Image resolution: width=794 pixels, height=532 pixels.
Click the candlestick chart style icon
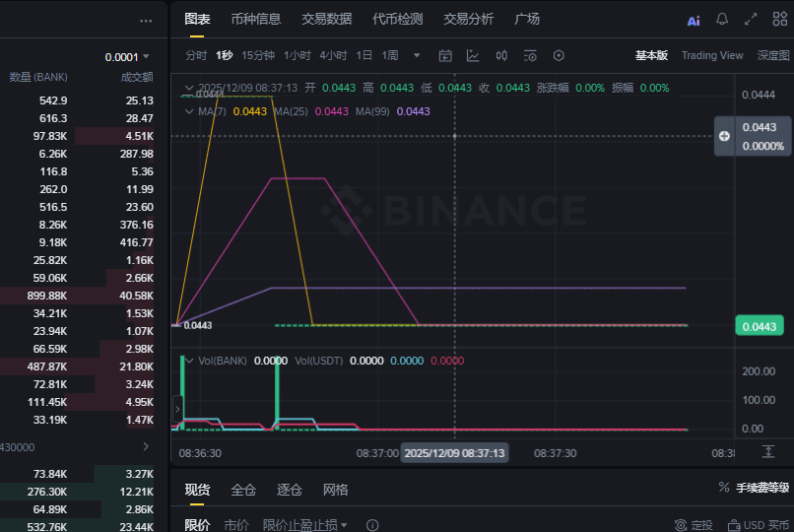coord(501,55)
